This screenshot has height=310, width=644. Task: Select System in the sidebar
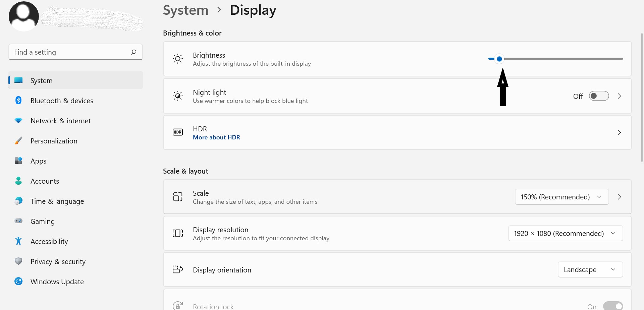point(41,80)
